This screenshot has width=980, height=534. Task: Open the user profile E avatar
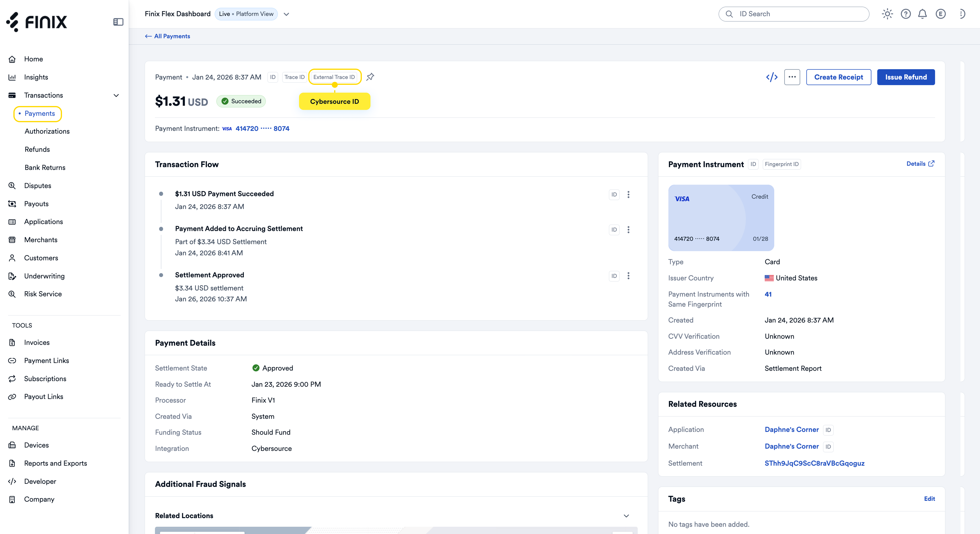tap(940, 14)
